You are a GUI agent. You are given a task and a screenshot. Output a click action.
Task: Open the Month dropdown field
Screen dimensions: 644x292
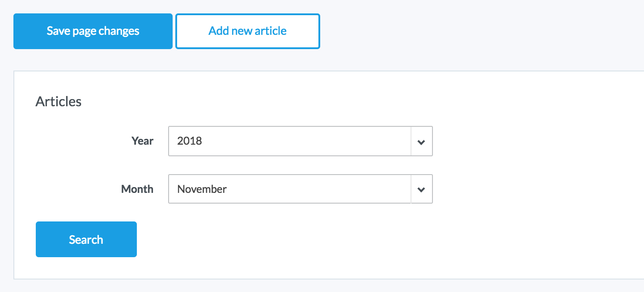point(289,189)
